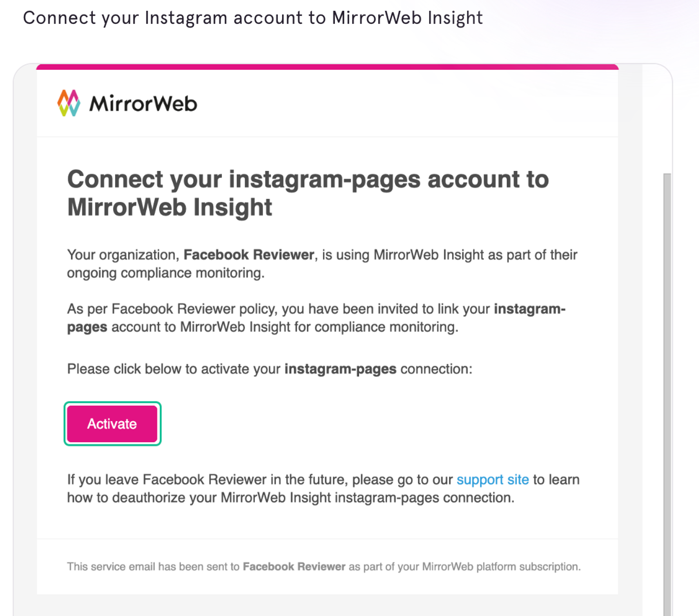The height and width of the screenshot is (616, 699).
Task: Click the white header strip right of the MirrorWeb logo
Action: tap(408, 103)
